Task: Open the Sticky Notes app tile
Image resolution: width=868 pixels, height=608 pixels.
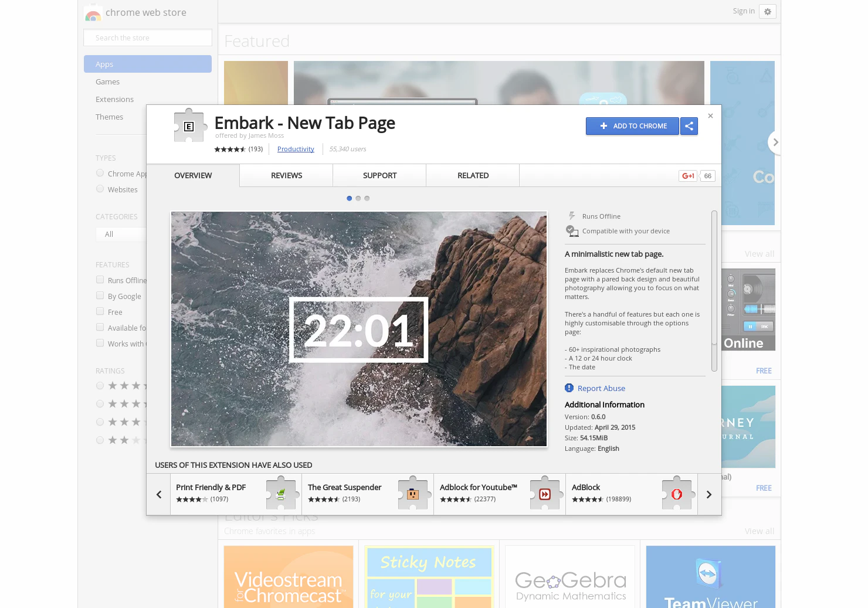Action: 429,577
